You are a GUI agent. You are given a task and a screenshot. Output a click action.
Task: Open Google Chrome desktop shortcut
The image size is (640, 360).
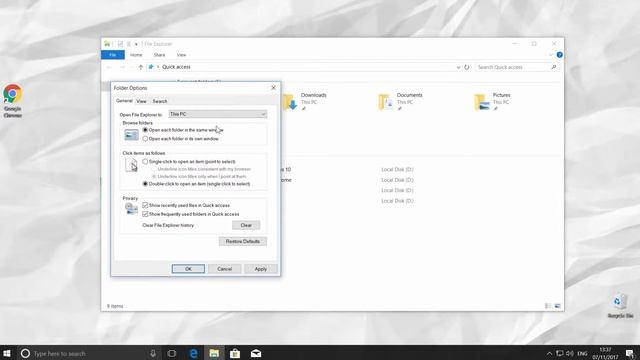[13, 100]
